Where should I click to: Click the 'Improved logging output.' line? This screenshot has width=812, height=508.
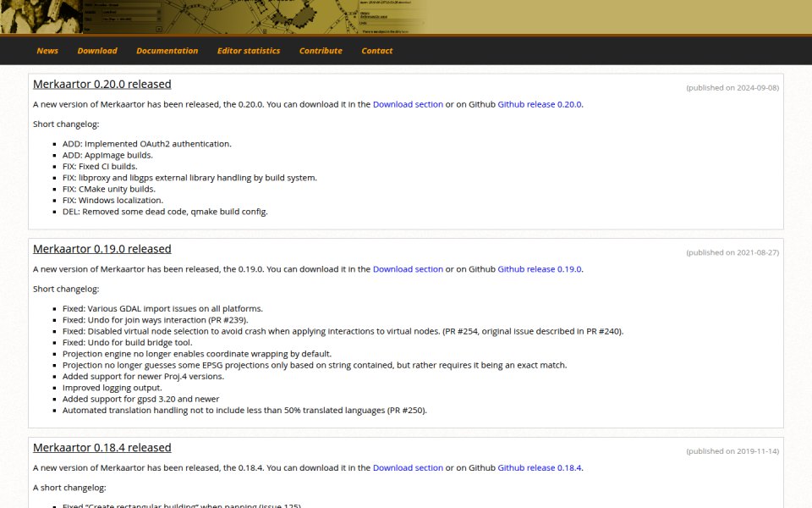[112, 388]
